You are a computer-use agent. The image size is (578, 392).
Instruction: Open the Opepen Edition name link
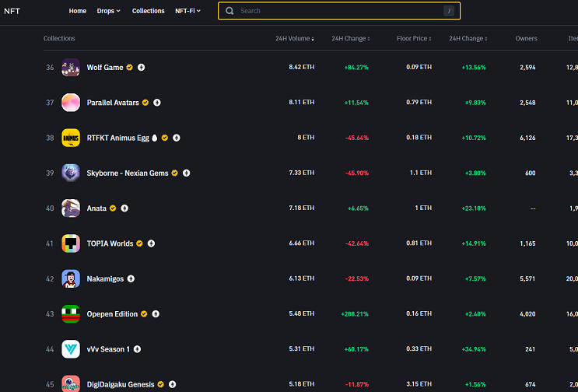(x=112, y=314)
